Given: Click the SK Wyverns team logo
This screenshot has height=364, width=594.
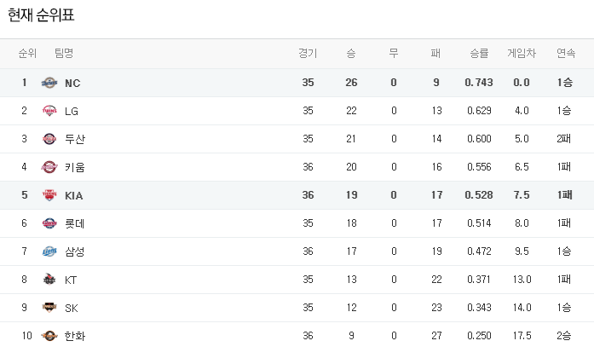Looking at the screenshot, I should (49, 308).
